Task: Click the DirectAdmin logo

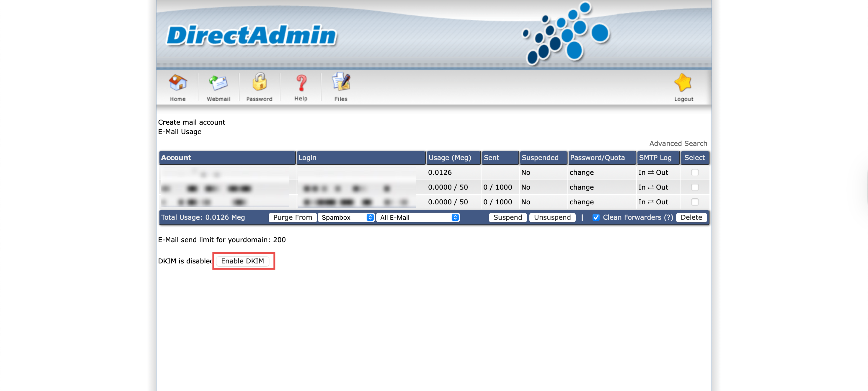Action: [251, 35]
